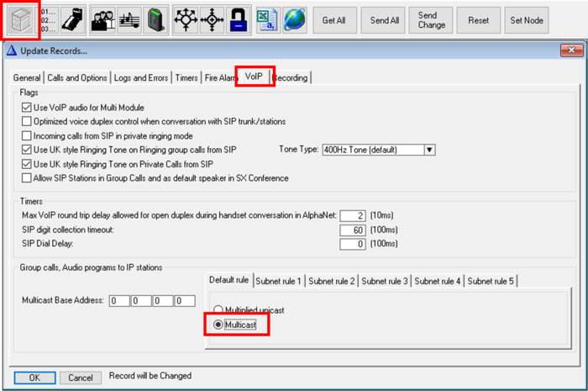588x391 pixels.
Task: Click third Multicast Base Address octet field
Action: coord(163,300)
